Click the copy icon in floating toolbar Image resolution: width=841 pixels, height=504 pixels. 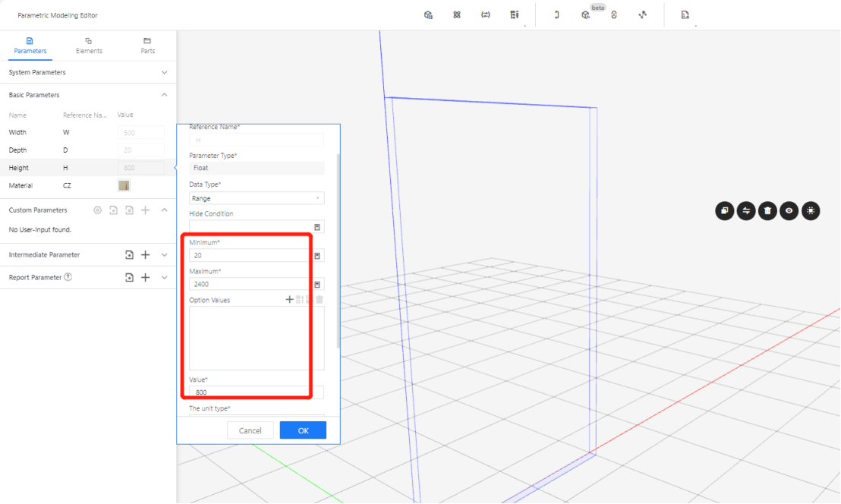(725, 211)
